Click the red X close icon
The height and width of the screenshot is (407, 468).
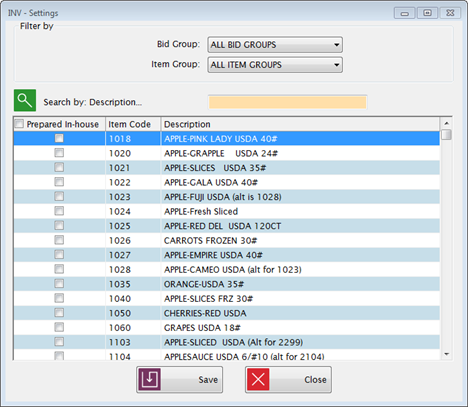258,379
